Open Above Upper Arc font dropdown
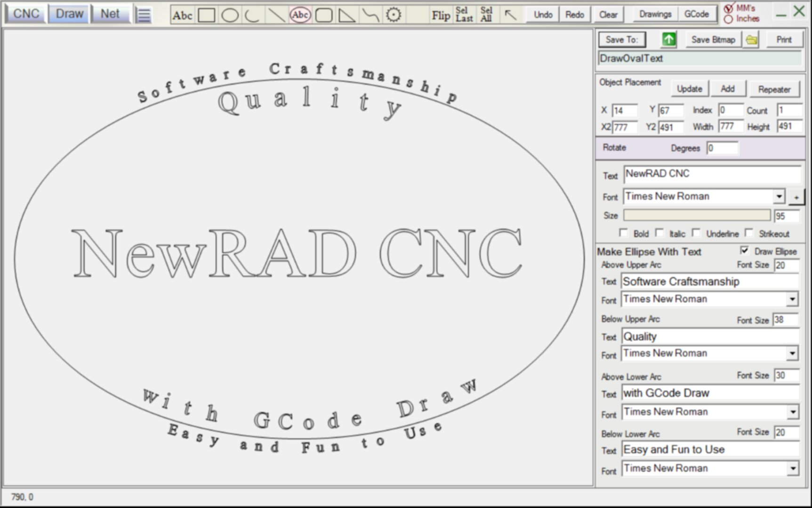812x508 pixels. tap(792, 299)
